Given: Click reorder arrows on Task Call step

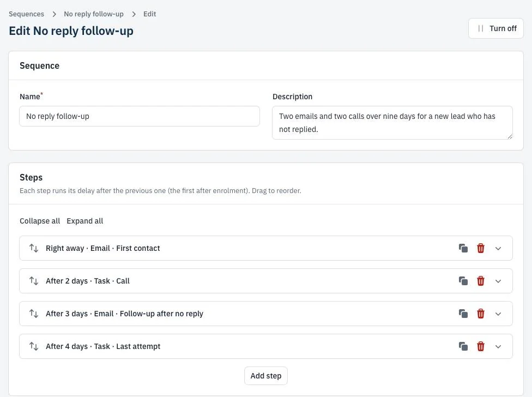Looking at the screenshot, I should 34,281.
